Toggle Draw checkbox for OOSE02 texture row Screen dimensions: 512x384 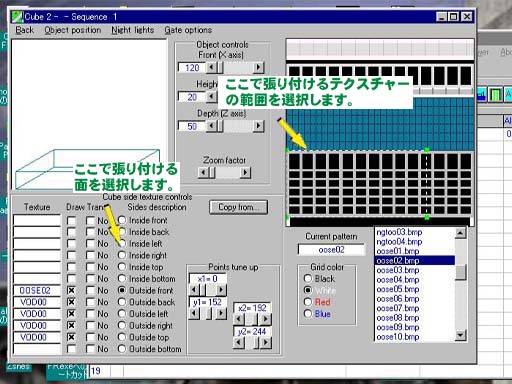[x=71, y=290]
